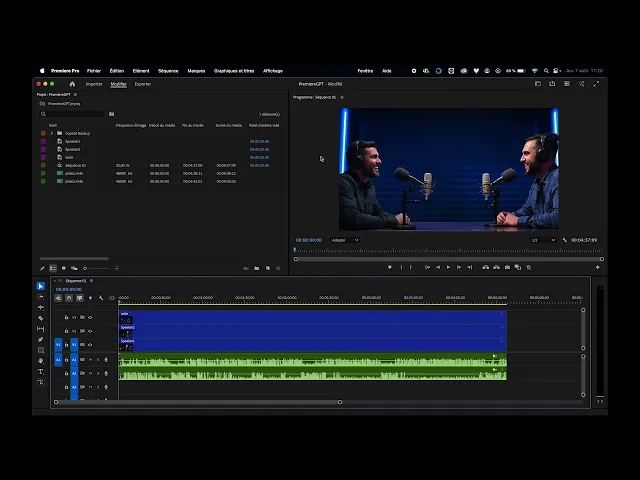Click the Home icon
640x480 pixels.
[x=72, y=84]
